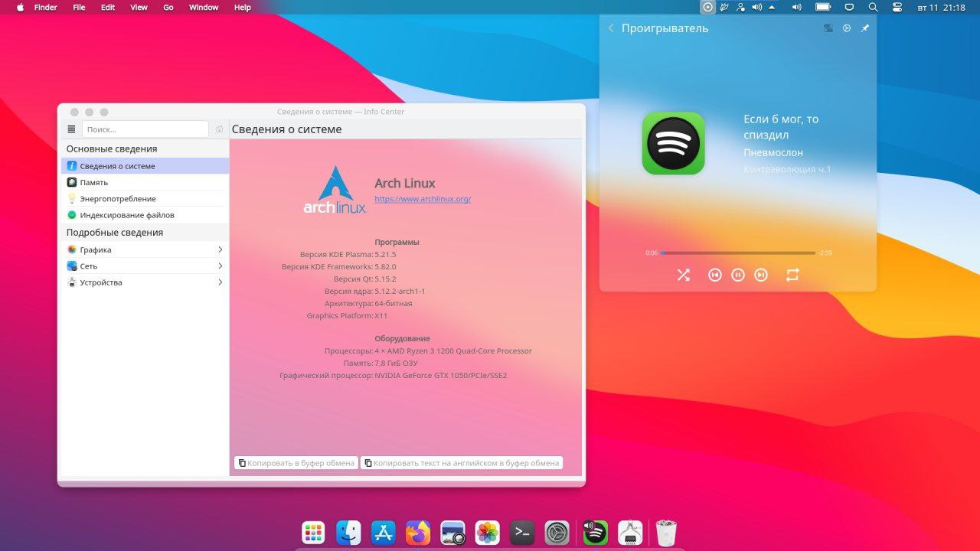
Task: Open the Info Center icon in the dock
Action: click(629, 533)
